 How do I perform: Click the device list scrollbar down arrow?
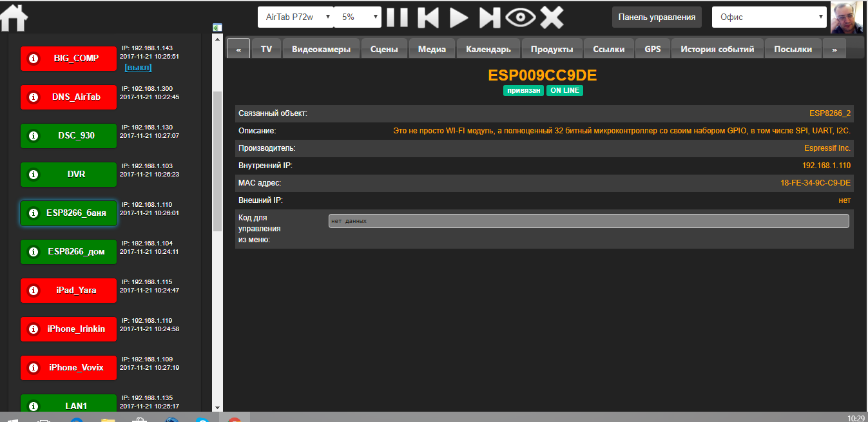tap(217, 407)
